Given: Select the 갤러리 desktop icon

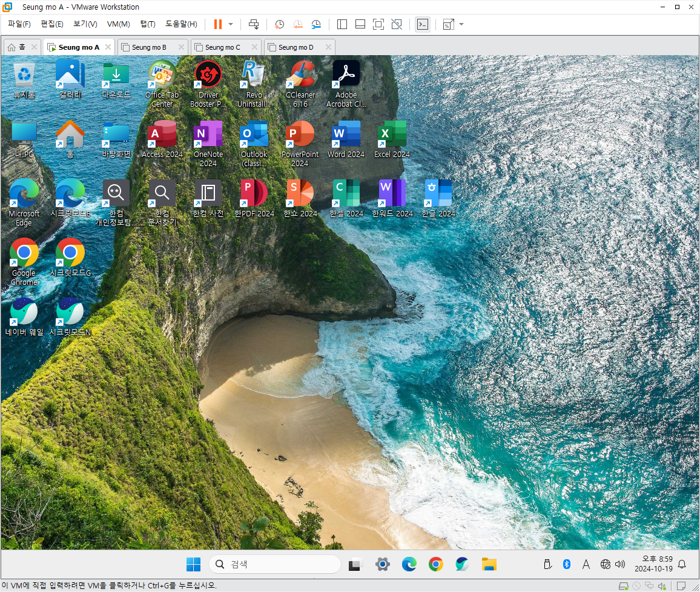Looking at the screenshot, I should pos(70,81).
